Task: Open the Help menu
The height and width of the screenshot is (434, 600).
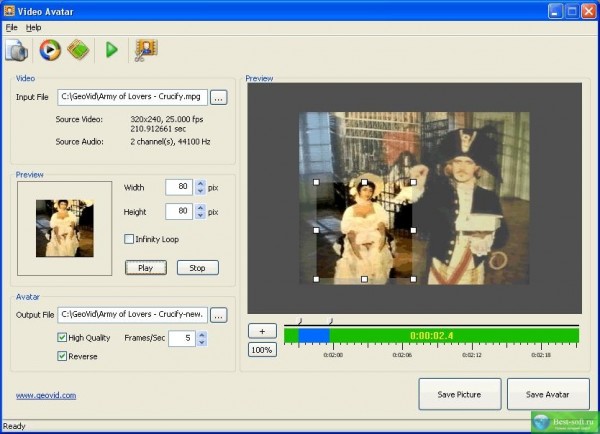Action: tap(34, 27)
